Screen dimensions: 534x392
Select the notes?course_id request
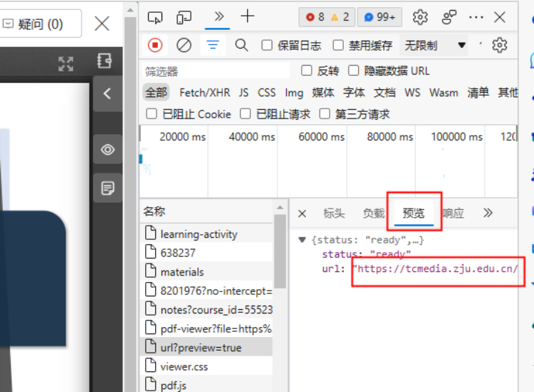(x=206, y=309)
